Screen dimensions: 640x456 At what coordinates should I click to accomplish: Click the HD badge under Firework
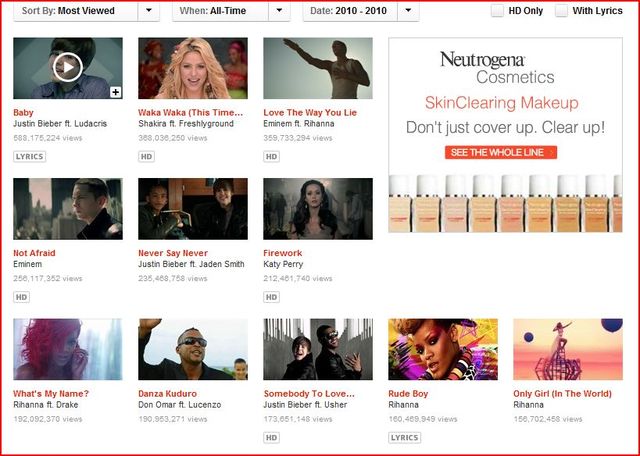(x=271, y=297)
